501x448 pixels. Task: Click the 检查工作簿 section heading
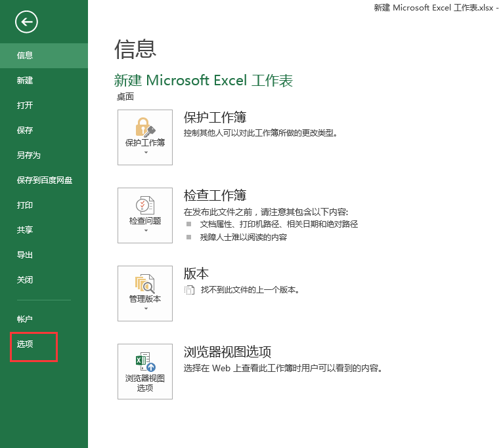click(x=215, y=195)
